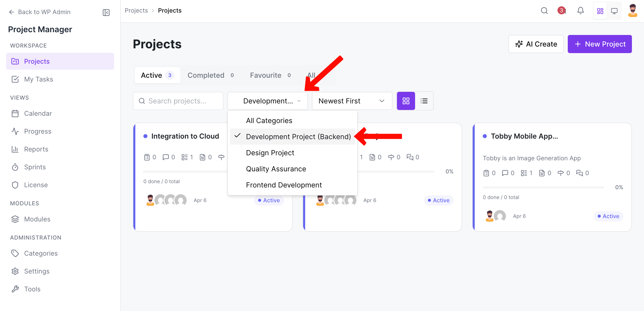Click the monitor display icon near the avatar
This screenshot has width=644, height=311.
tap(615, 11)
